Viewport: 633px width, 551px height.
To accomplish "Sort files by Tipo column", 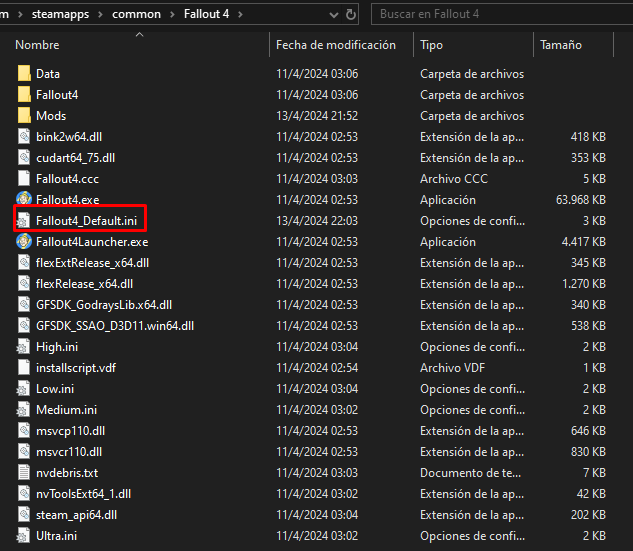I will point(432,45).
